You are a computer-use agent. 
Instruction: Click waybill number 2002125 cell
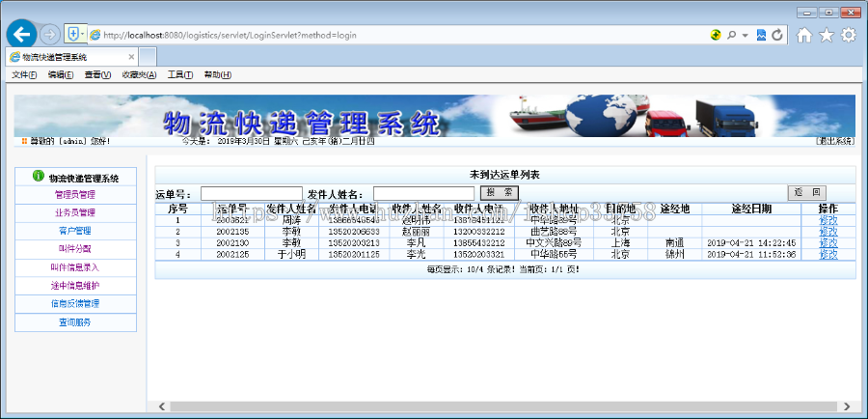pyautogui.click(x=232, y=255)
